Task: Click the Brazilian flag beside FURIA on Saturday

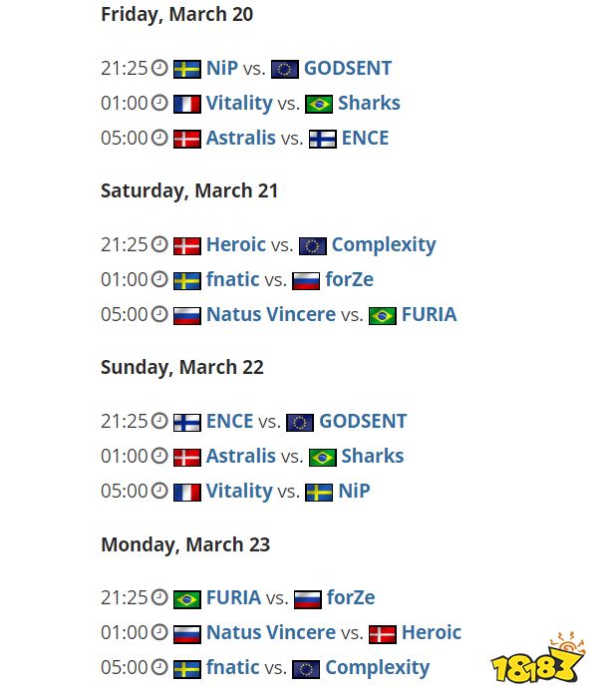Action: [x=382, y=315]
